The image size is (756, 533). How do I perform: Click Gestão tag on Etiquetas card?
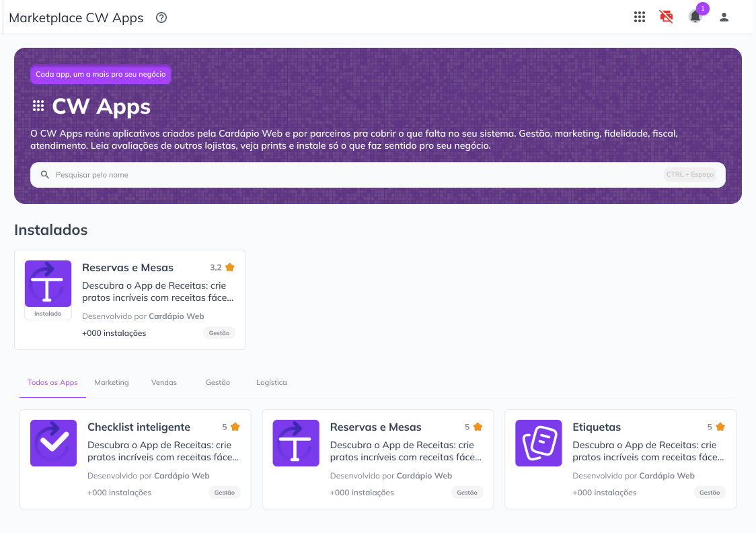(x=710, y=493)
